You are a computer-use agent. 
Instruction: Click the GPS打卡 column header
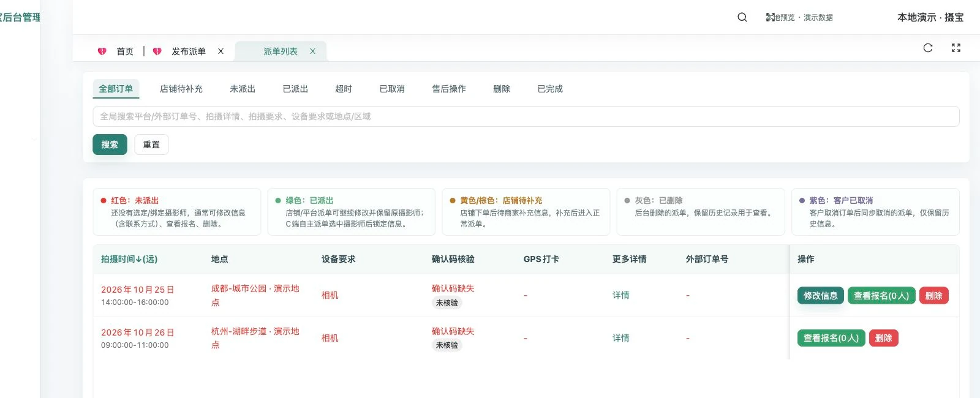(541, 259)
